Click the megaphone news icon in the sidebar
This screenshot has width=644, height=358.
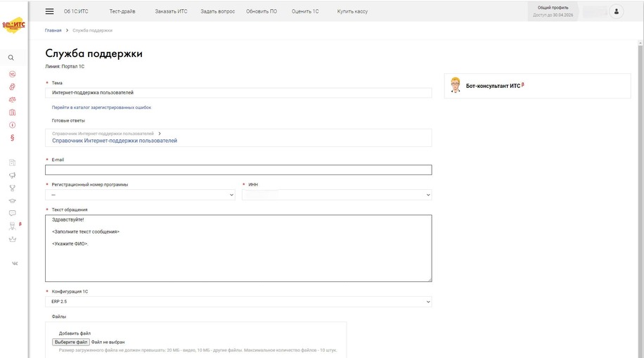click(12, 175)
